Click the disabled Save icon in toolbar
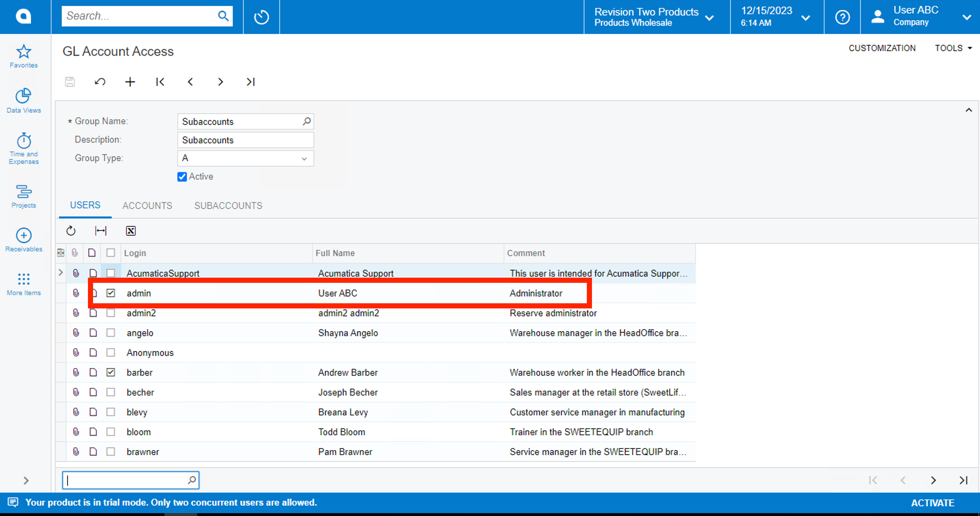The width and height of the screenshot is (980, 516). pyautogui.click(x=70, y=82)
